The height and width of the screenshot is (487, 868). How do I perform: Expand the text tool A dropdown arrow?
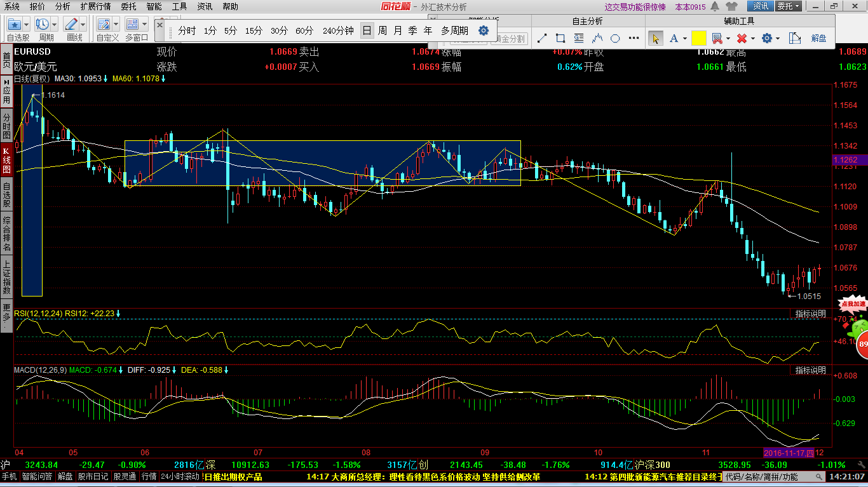tap(684, 39)
